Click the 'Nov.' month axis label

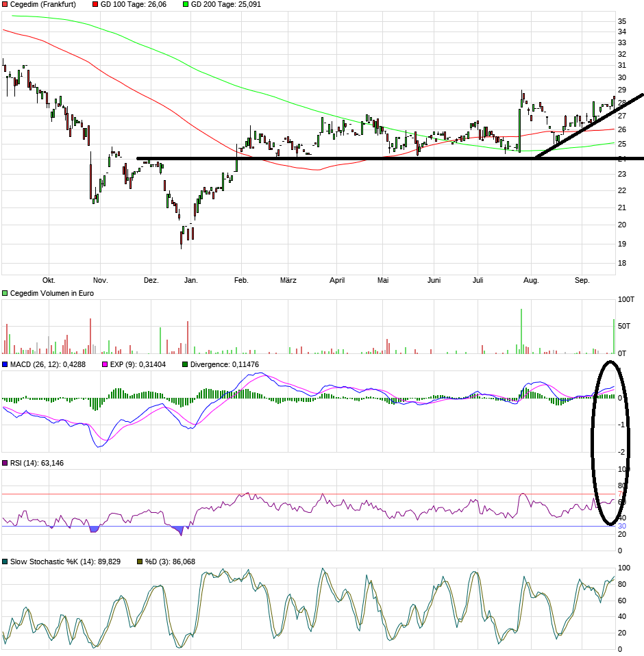(x=101, y=280)
